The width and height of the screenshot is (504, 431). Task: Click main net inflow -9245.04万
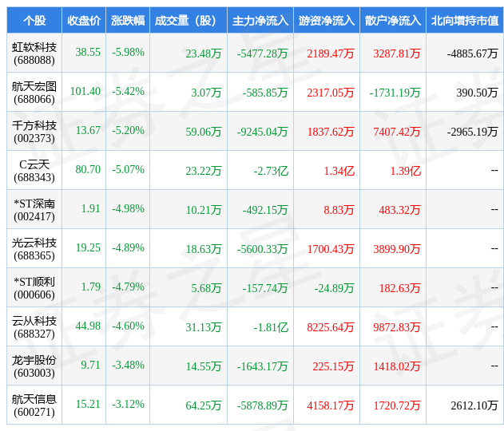tap(263, 132)
